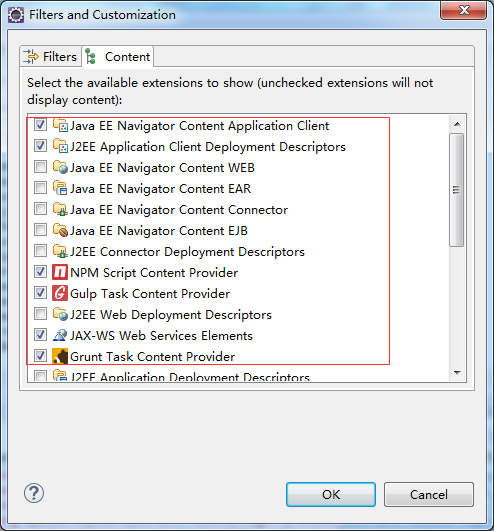
Task: Close the Filters and Customization window
Action: (x=464, y=10)
